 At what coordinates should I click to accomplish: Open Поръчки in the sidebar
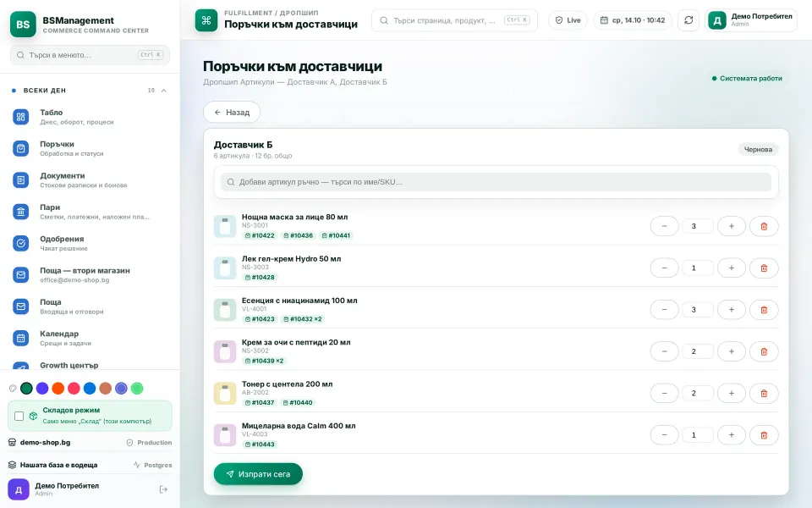90,149
